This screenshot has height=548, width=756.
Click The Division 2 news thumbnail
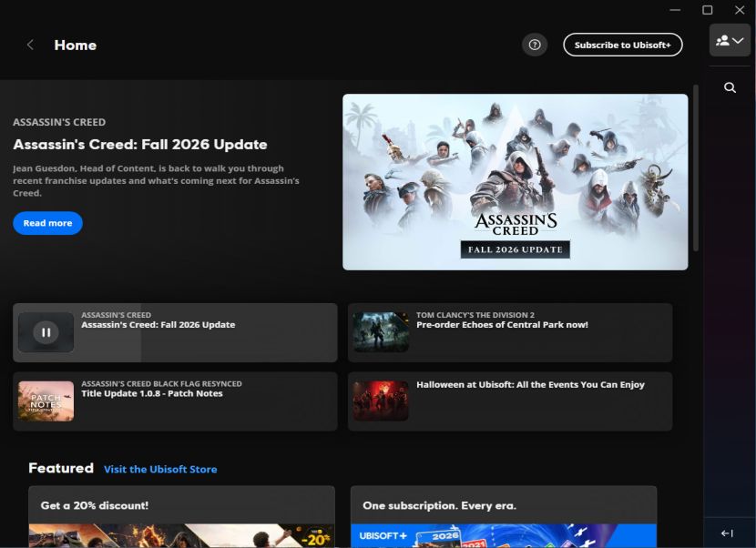pyautogui.click(x=381, y=332)
